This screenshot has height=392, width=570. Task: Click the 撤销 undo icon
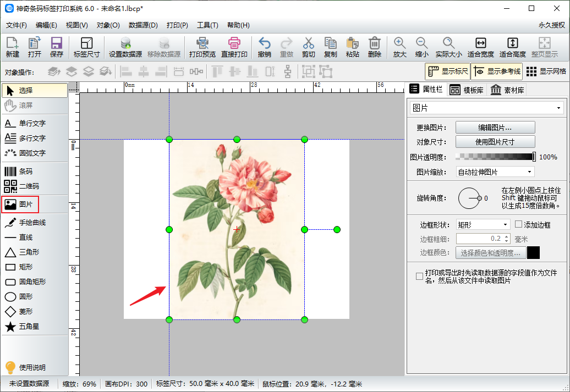click(264, 47)
